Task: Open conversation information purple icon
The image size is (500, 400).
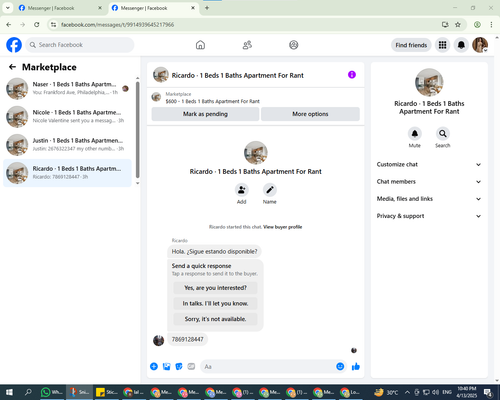Action: point(352,75)
